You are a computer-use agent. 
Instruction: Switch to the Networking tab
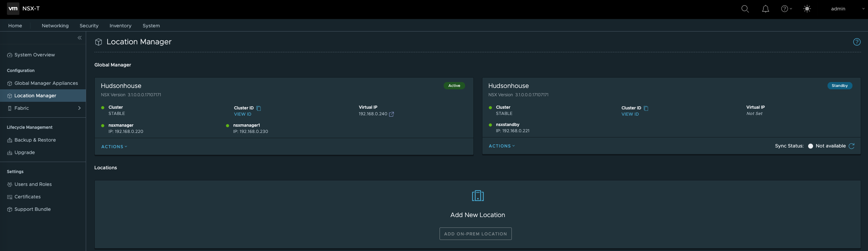[55, 26]
